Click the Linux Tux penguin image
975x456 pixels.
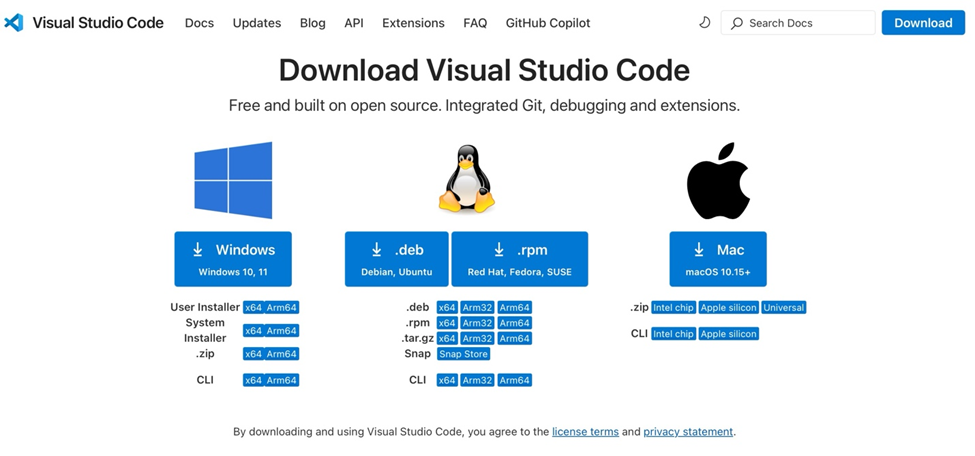coord(466,180)
